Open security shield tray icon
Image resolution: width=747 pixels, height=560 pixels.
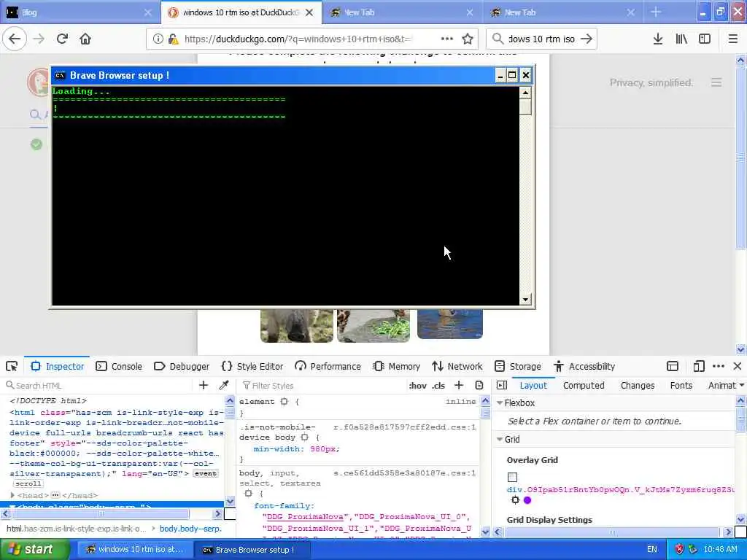click(679, 549)
